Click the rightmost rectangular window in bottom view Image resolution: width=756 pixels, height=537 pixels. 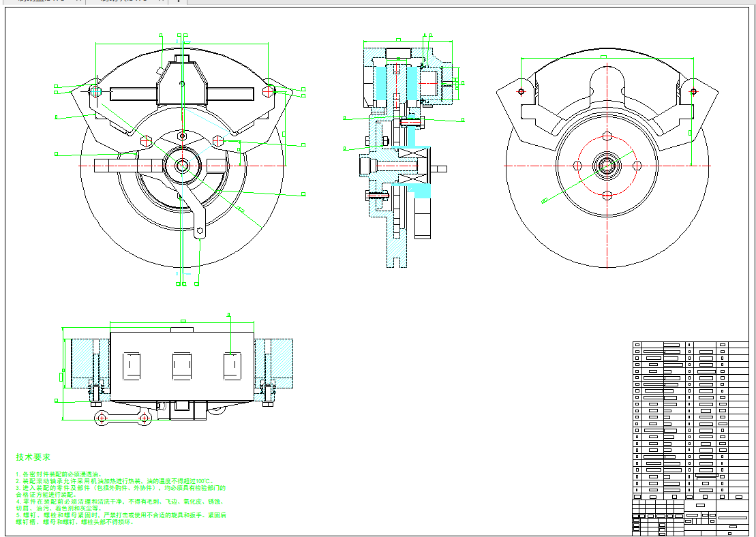233,366
